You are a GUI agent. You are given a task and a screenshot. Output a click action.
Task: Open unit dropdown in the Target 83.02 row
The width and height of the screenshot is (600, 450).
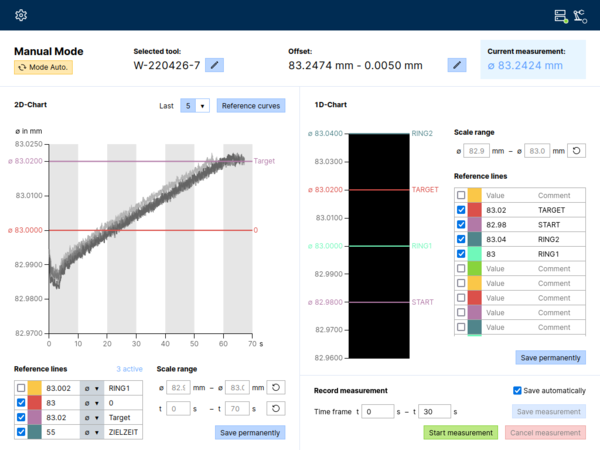[x=92, y=417]
